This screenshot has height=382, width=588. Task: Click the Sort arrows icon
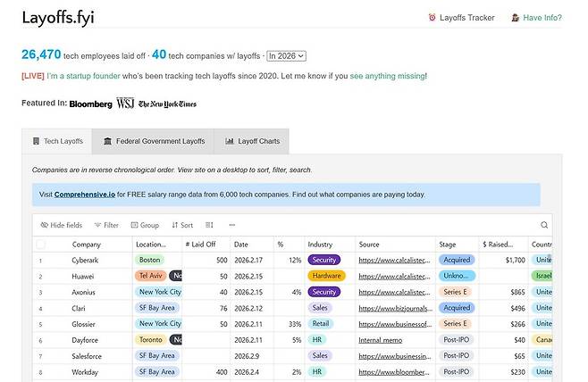[x=175, y=225]
